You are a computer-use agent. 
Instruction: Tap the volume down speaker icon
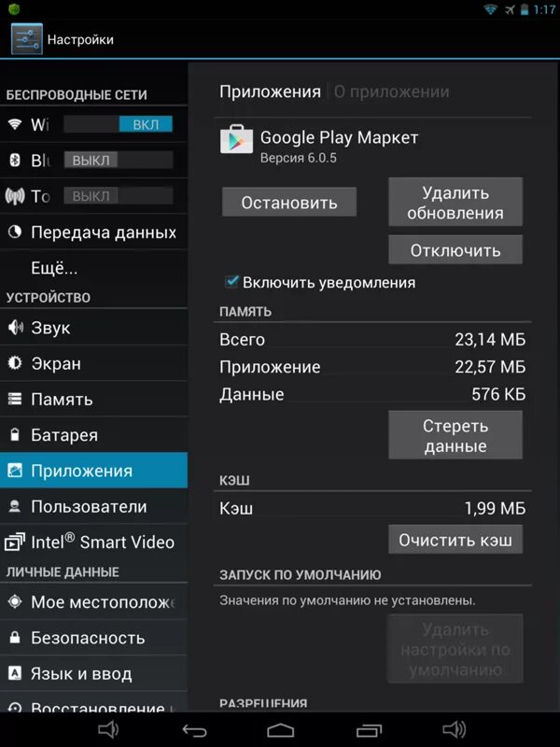tap(108, 729)
